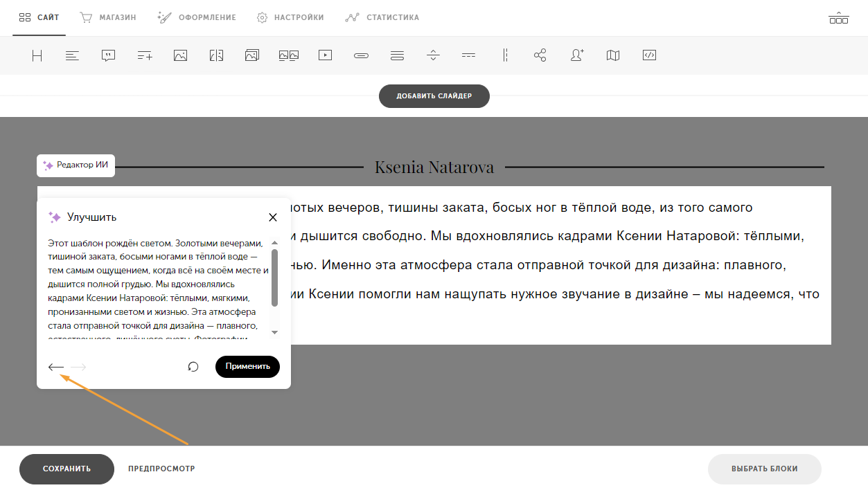Insert a title block using the H icon
The image size is (868, 499).
coord(37,55)
